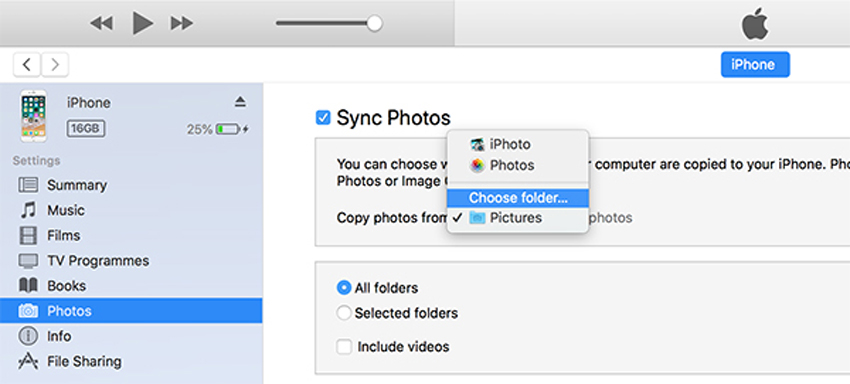Image resolution: width=850 pixels, height=384 pixels.
Task: Click the Info circle icon
Action: click(x=28, y=336)
